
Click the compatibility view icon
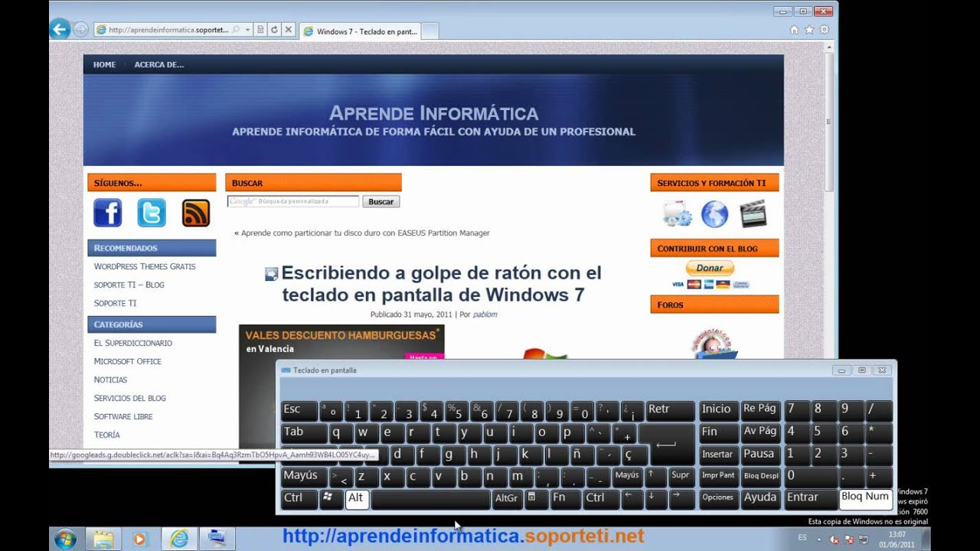[261, 30]
